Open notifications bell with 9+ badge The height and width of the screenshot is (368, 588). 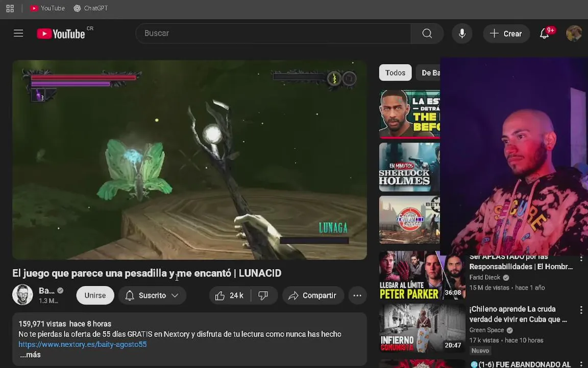pos(545,33)
